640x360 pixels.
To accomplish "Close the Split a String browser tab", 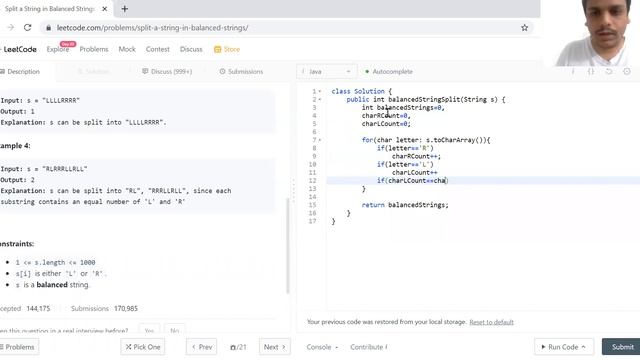I will 104,9.
